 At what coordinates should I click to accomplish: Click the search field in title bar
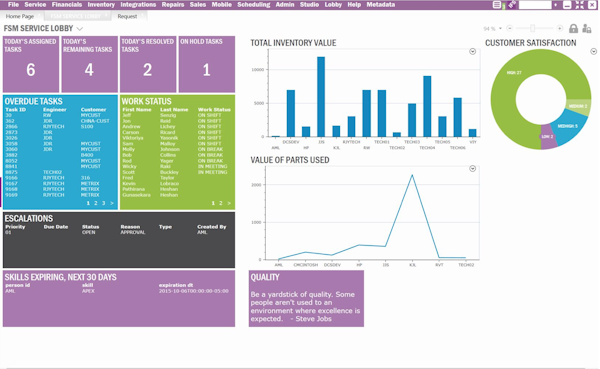click(x=535, y=5)
